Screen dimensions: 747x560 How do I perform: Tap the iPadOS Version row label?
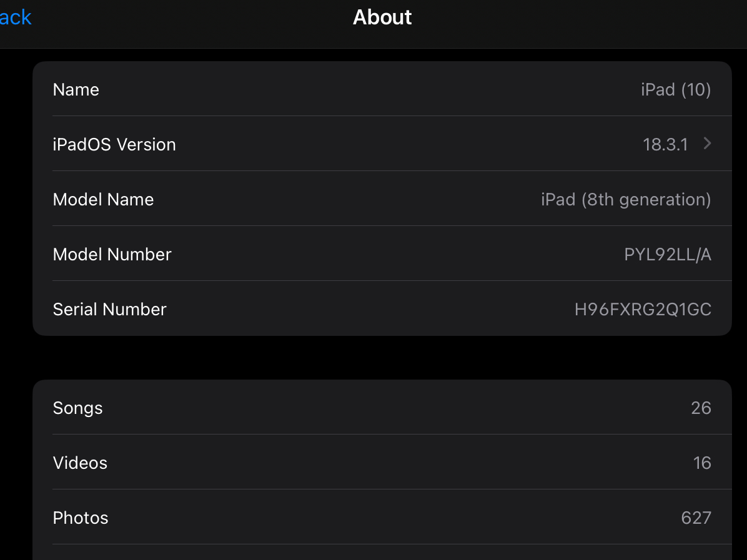[x=114, y=144]
